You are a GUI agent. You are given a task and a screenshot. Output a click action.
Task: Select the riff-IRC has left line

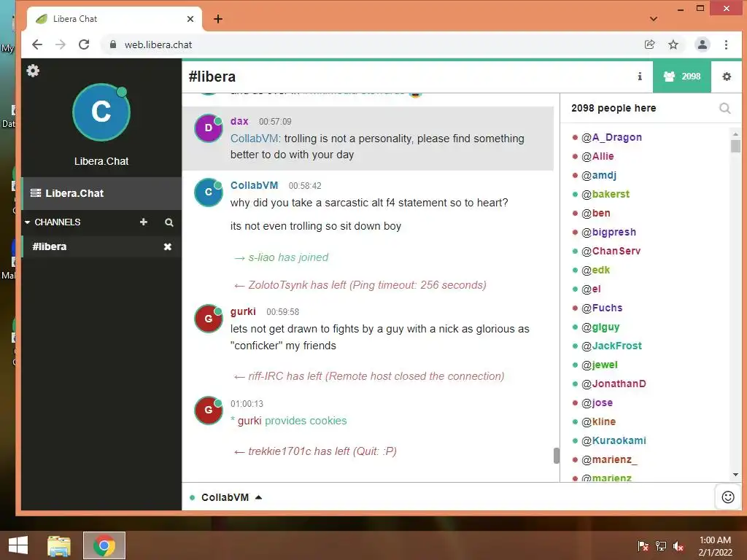pyautogui.click(x=369, y=376)
